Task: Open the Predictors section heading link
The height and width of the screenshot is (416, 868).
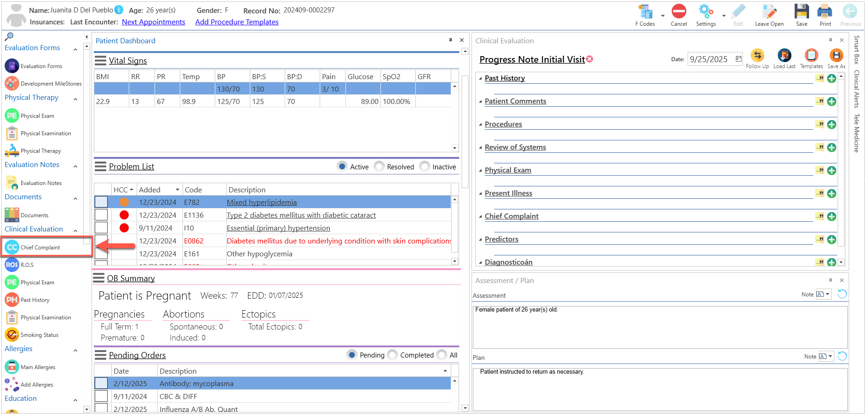Action: [x=501, y=239]
